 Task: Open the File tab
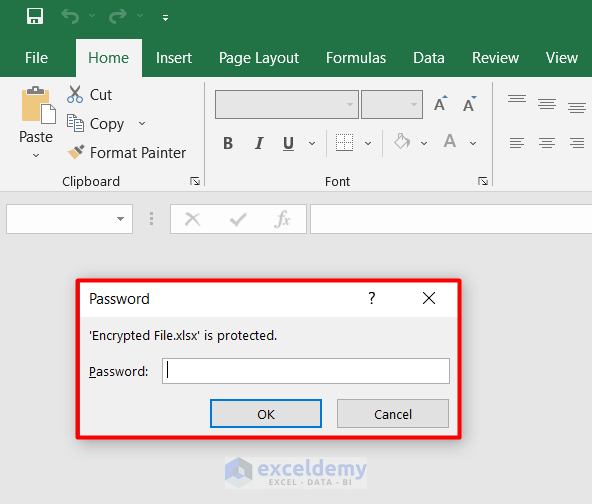[36, 58]
